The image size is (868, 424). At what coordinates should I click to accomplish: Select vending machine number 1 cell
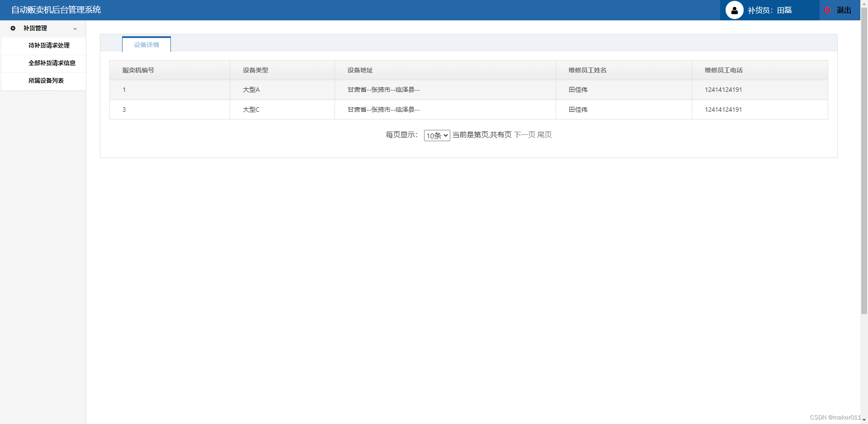pos(170,90)
